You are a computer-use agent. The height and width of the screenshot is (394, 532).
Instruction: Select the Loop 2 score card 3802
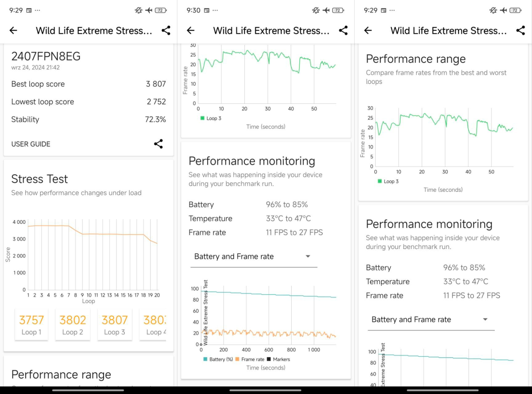point(72,325)
